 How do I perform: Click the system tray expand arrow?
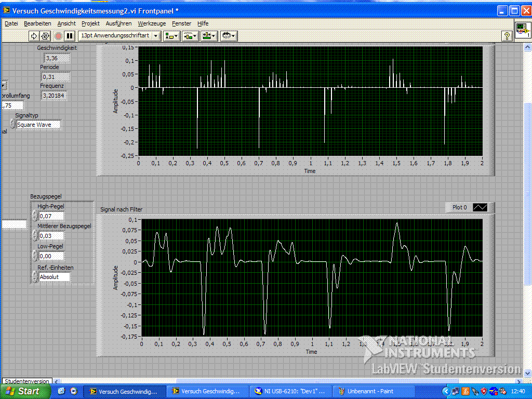[446, 392]
